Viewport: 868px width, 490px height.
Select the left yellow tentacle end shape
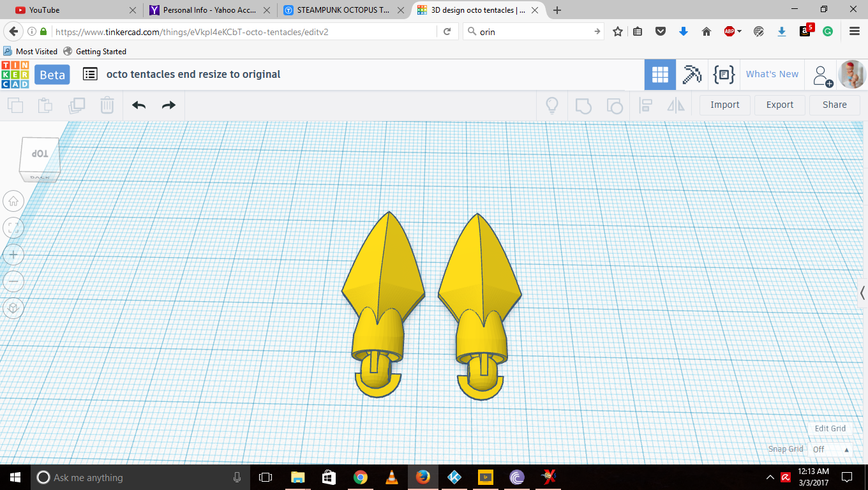coord(382,304)
